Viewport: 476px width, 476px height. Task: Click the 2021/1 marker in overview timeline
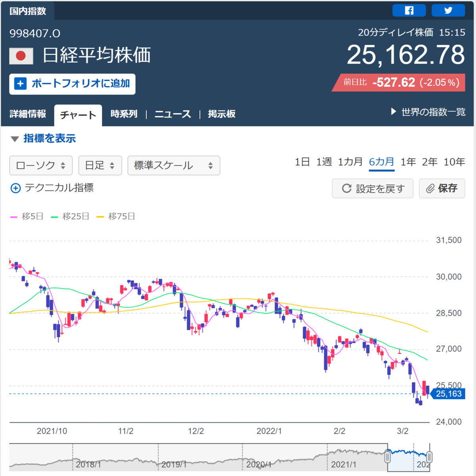(344, 464)
